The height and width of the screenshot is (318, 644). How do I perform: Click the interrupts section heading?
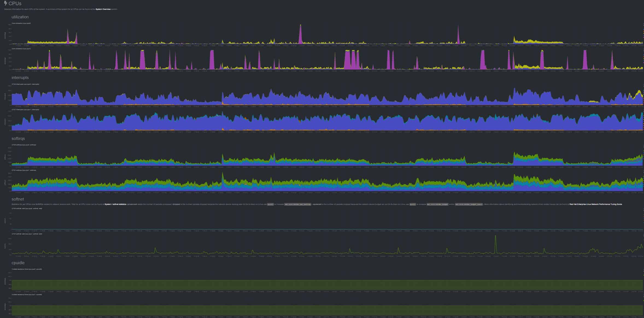[x=20, y=78]
